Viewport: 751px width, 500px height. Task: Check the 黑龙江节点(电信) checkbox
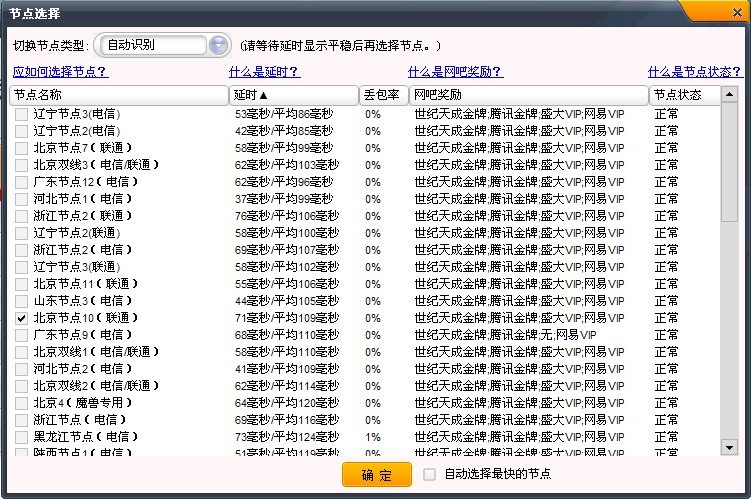point(21,437)
